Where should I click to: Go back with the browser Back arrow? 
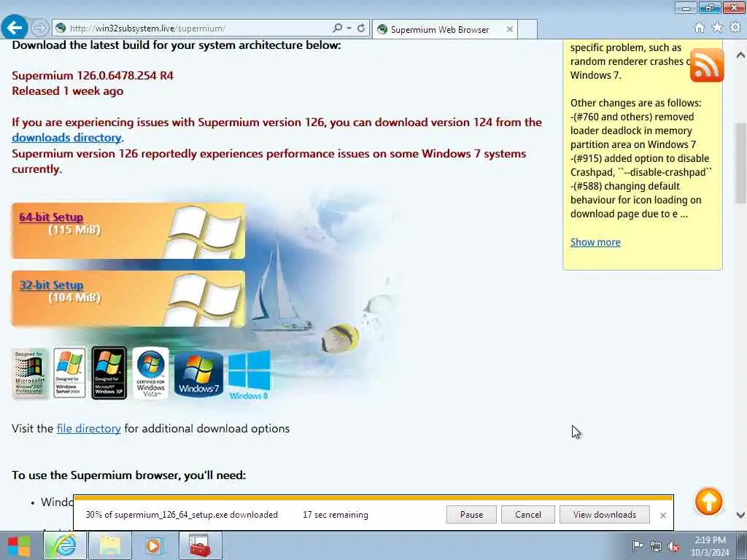coord(15,27)
